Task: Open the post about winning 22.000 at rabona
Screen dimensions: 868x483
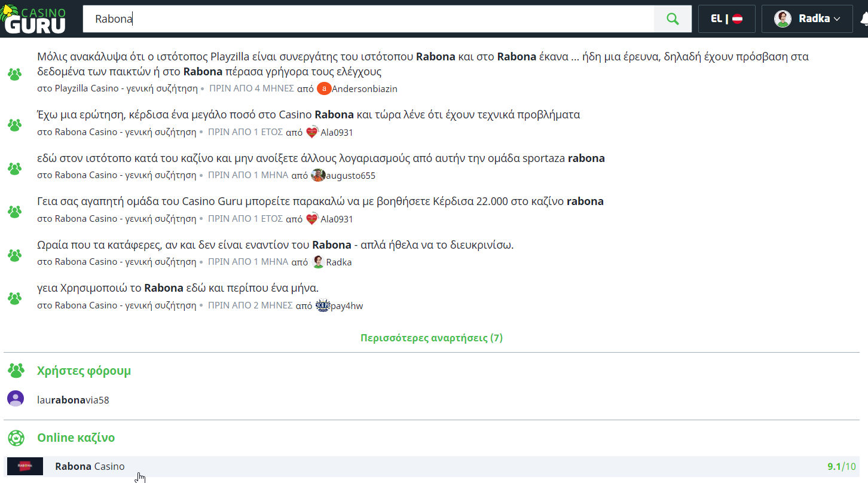Action: (320, 201)
